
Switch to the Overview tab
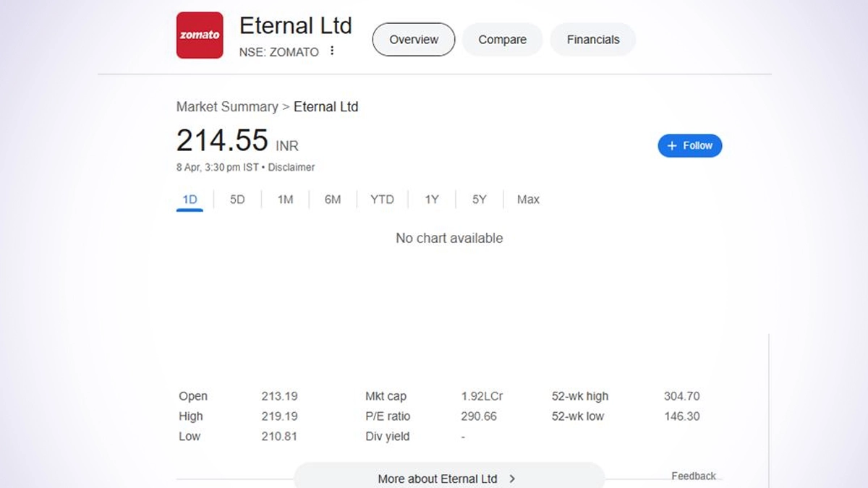414,40
